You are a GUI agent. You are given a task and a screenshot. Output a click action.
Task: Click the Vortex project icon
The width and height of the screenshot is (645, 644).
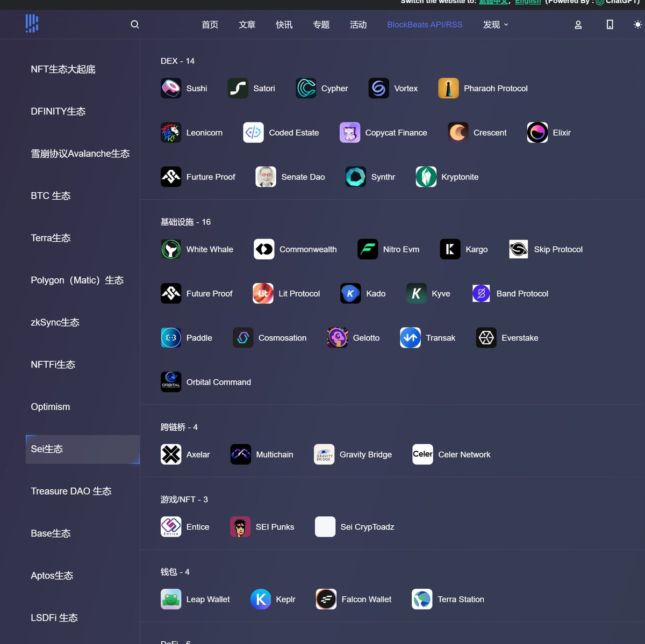click(379, 88)
